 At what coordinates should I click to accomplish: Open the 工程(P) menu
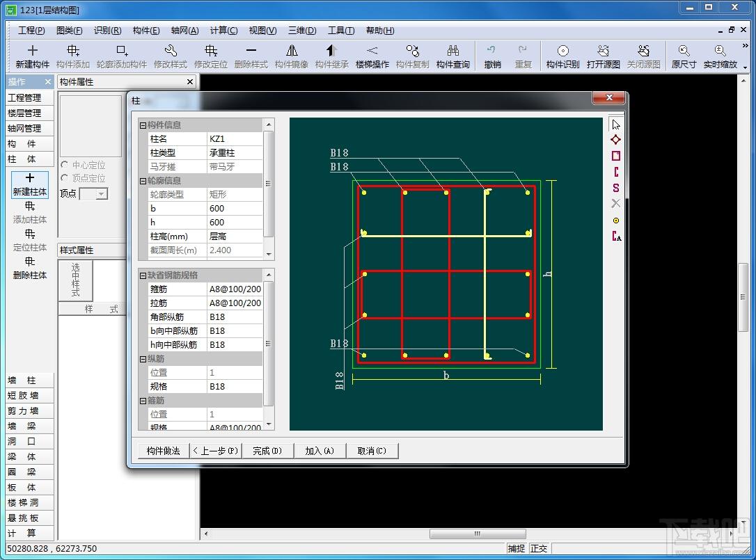(x=31, y=31)
